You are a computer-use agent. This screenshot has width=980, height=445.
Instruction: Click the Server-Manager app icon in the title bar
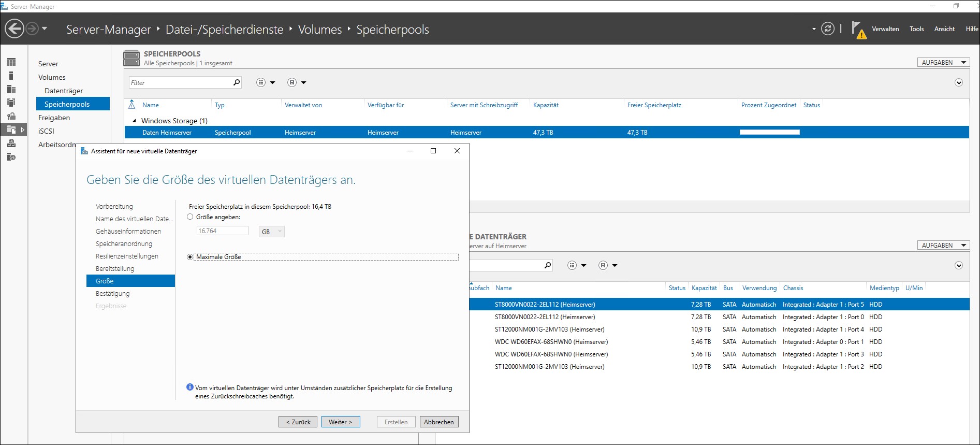pyautogui.click(x=5, y=6)
